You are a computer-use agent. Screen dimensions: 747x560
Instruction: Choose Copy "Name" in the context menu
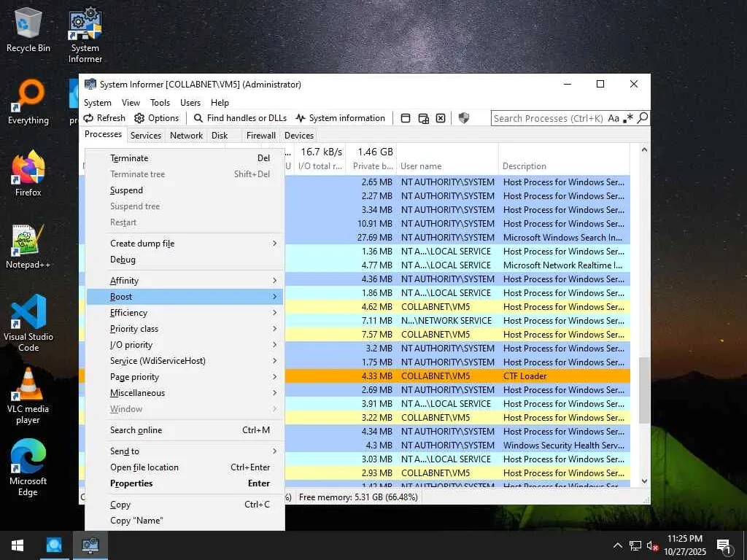pos(185,521)
